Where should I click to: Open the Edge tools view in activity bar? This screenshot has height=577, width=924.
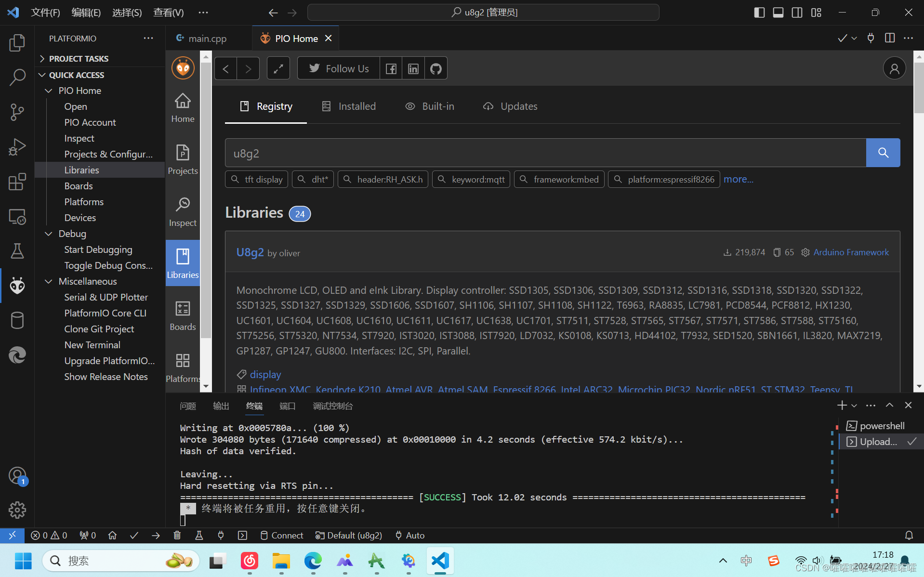17,355
